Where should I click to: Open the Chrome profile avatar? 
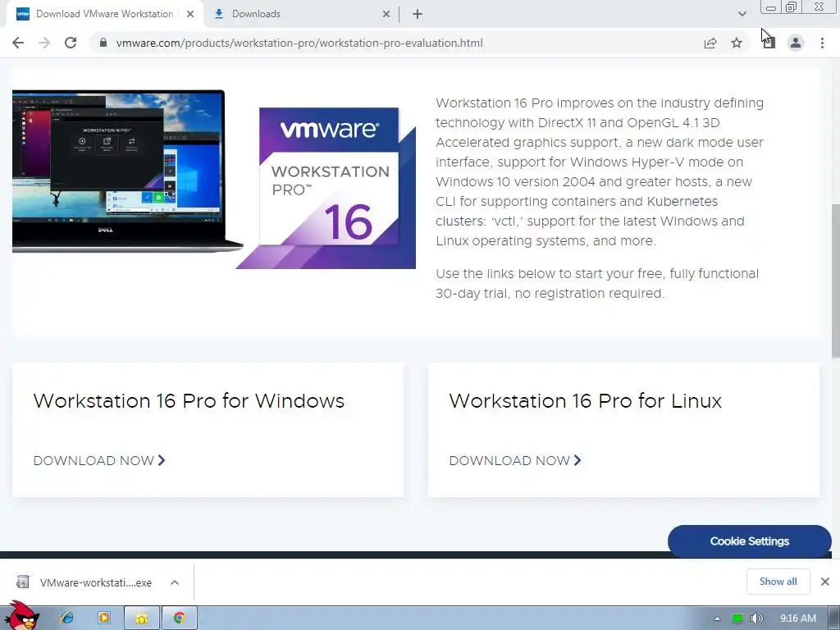[796, 43]
